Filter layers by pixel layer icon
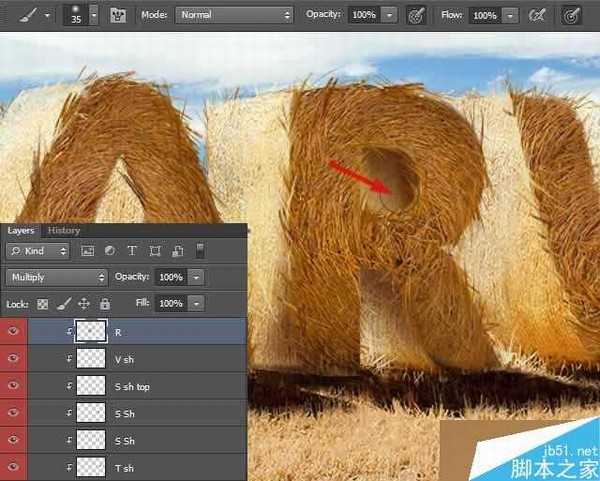 click(x=87, y=250)
